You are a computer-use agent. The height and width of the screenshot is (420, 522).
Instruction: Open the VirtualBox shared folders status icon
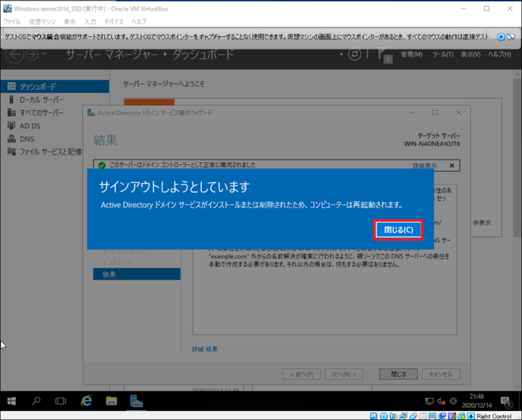pos(423,416)
